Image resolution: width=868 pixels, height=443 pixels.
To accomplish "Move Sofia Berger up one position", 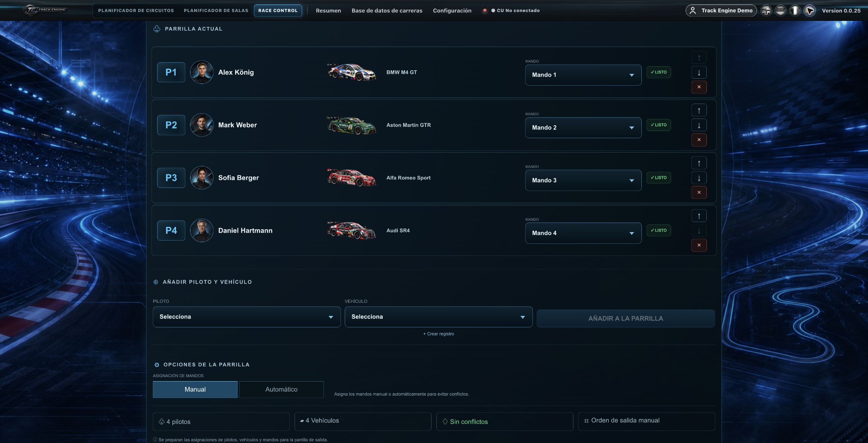I will point(699,163).
